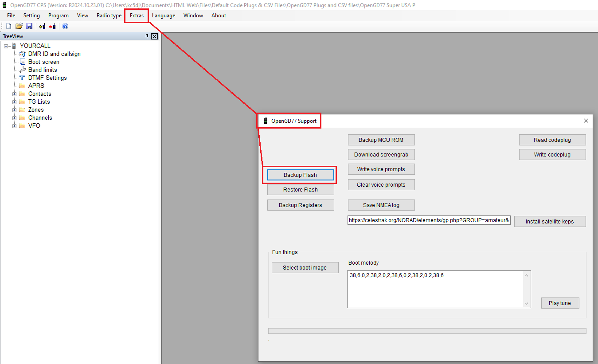Image resolution: width=598 pixels, height=364 pixels.
Task: Click the Write codeplug button
Action: (552, 155)
